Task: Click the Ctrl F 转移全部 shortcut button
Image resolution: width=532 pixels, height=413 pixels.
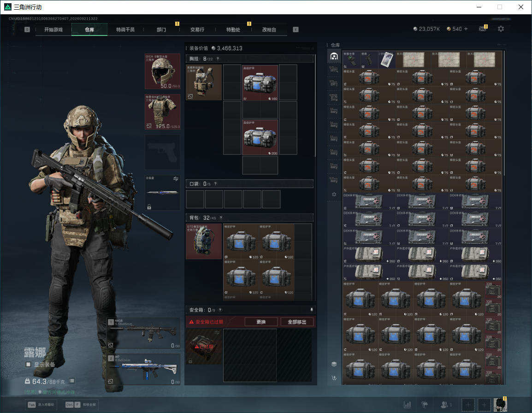Action: coord(81,405)
